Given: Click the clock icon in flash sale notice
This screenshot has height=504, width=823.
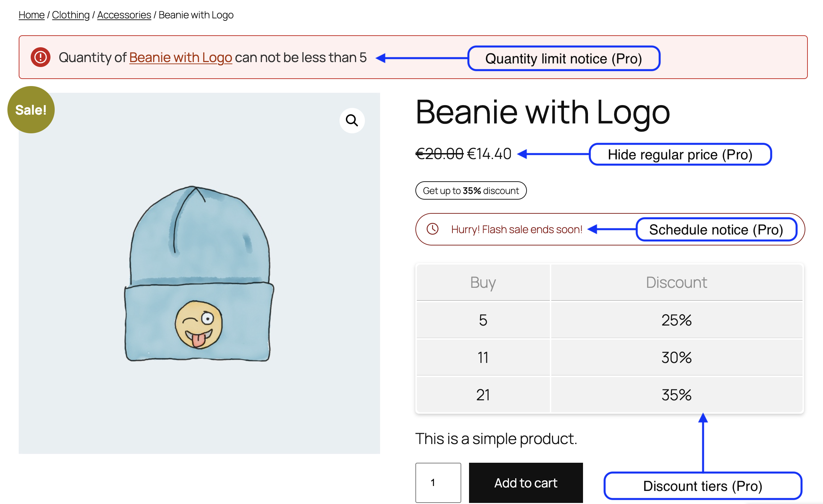Looking at the screenshot, I should [x=432, y=229].
